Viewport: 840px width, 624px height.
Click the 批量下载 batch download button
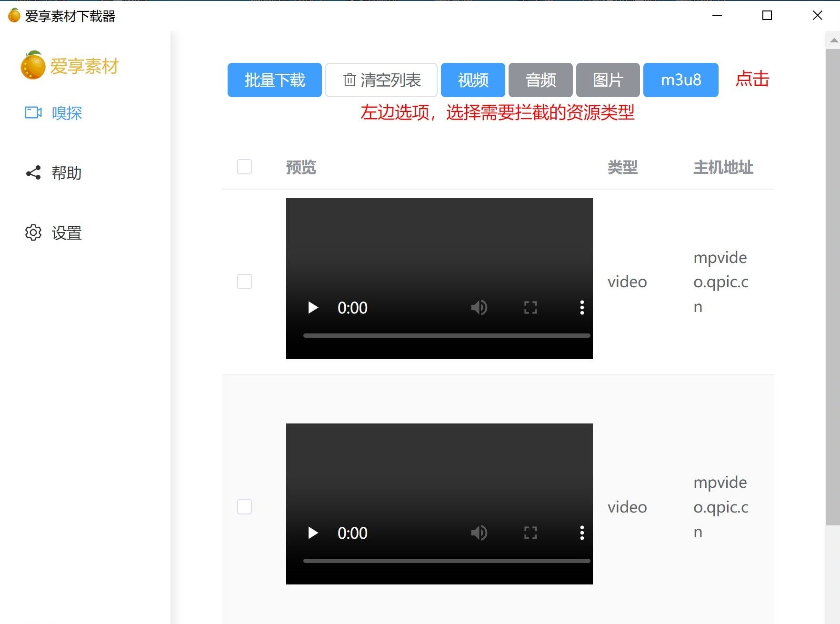274,80
